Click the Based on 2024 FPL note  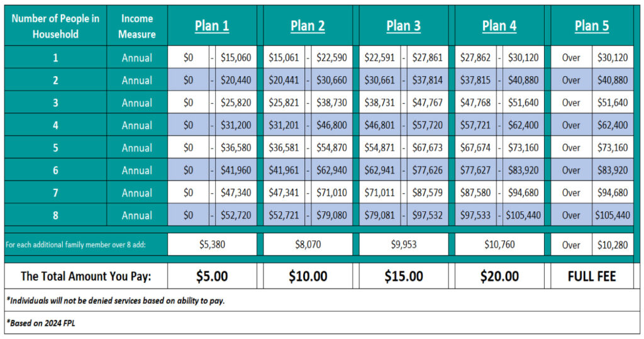tap(41, 323)
